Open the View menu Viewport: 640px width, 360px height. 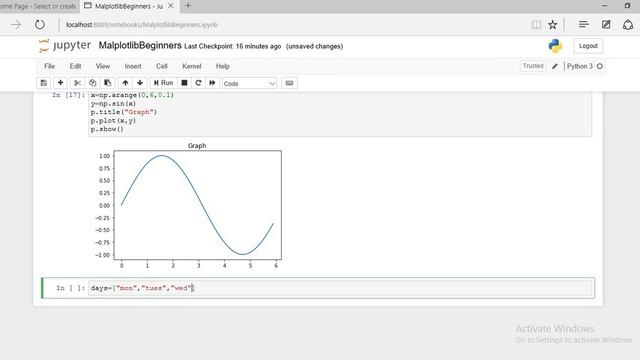[x=103, y=66]
